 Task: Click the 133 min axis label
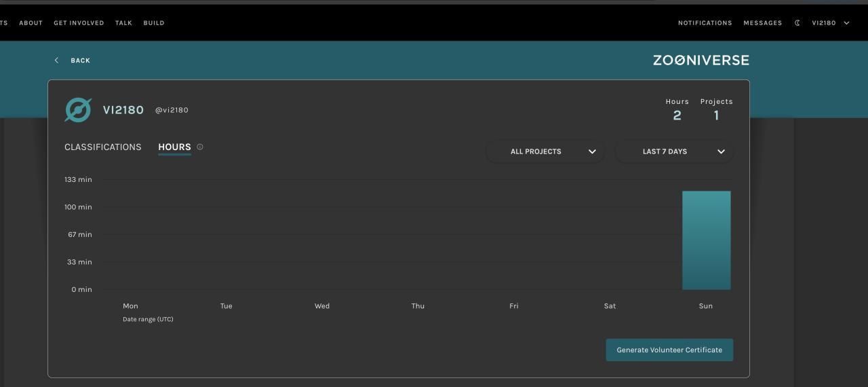pos(78,179)
